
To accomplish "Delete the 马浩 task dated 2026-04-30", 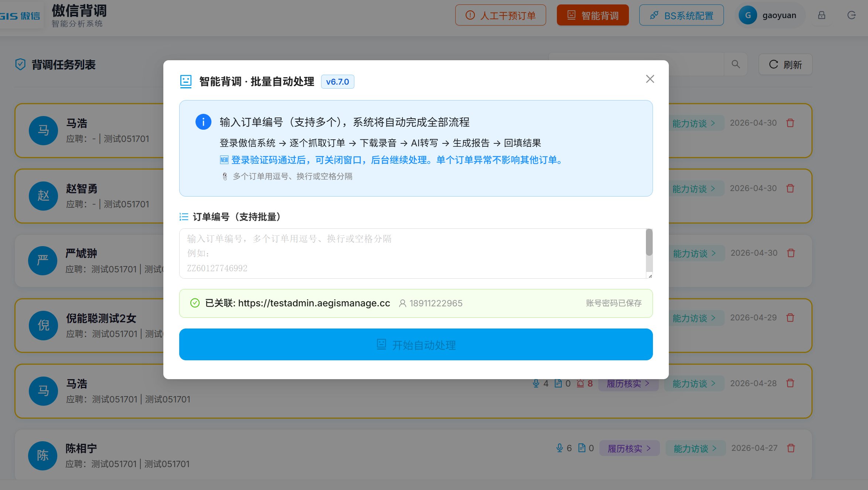I will pos(790,123).
